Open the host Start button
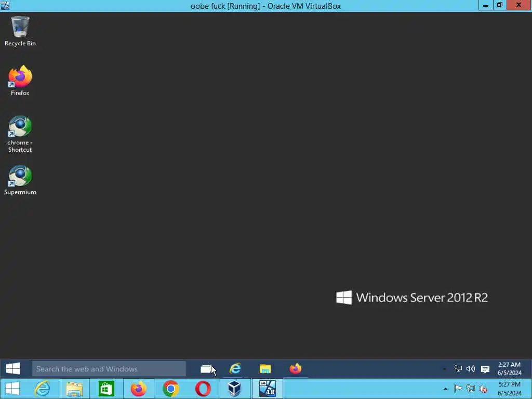 click(x=12, y=389)
